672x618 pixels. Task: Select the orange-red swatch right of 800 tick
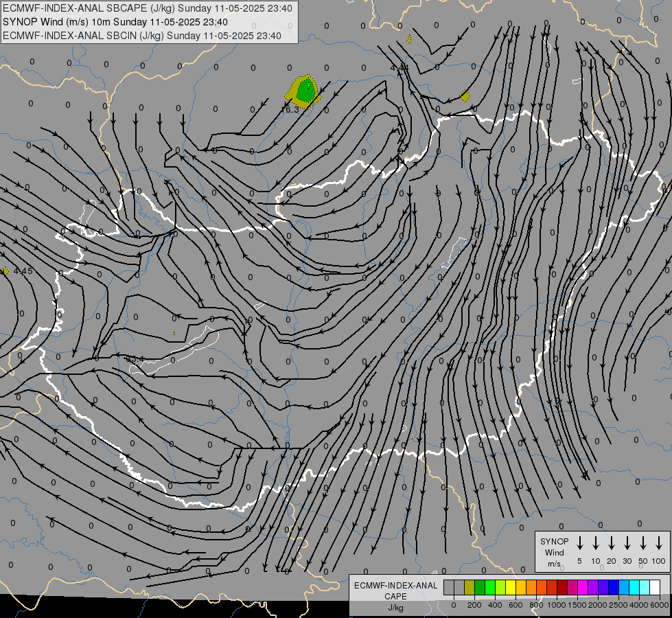(x=542, y=587)
